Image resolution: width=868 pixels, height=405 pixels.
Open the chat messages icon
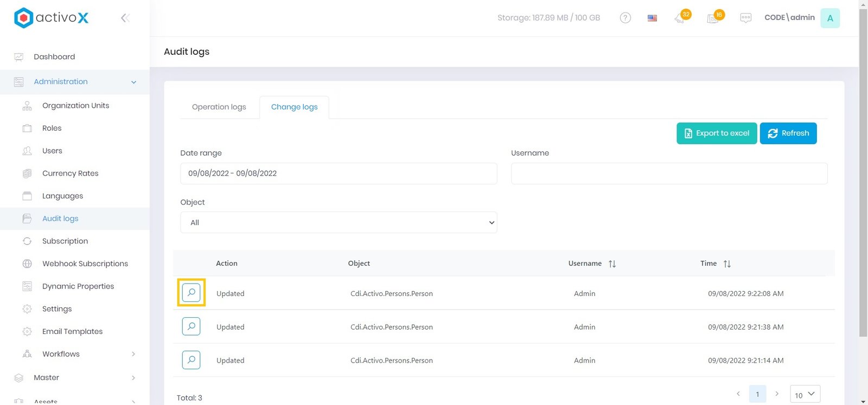745,18
